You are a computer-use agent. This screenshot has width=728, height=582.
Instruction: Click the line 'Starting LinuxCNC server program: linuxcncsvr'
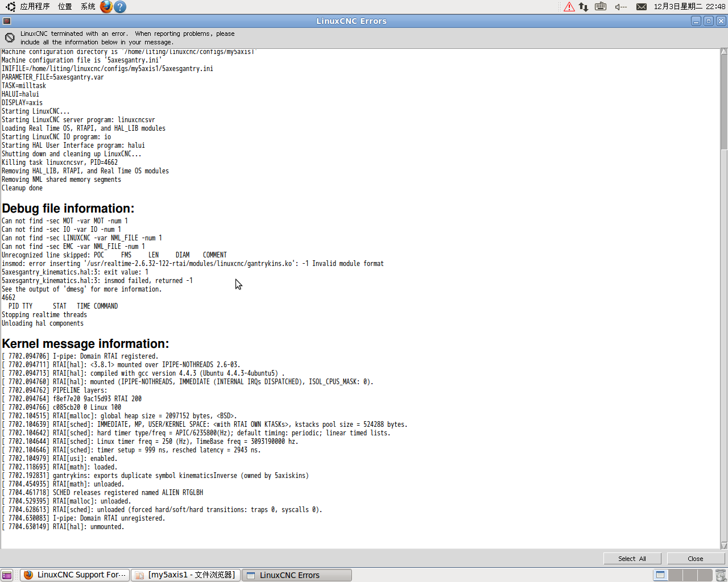click(x=78, y=120)
